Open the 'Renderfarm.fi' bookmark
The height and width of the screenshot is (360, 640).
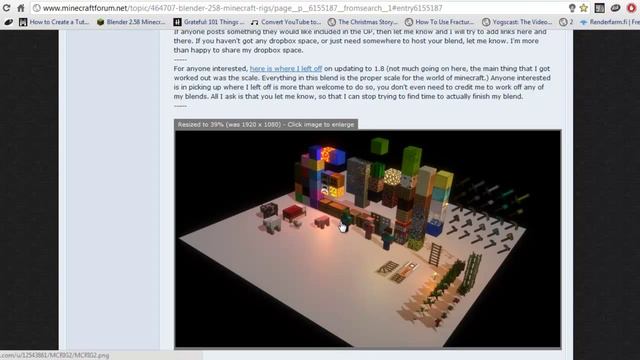coord(609,22)
